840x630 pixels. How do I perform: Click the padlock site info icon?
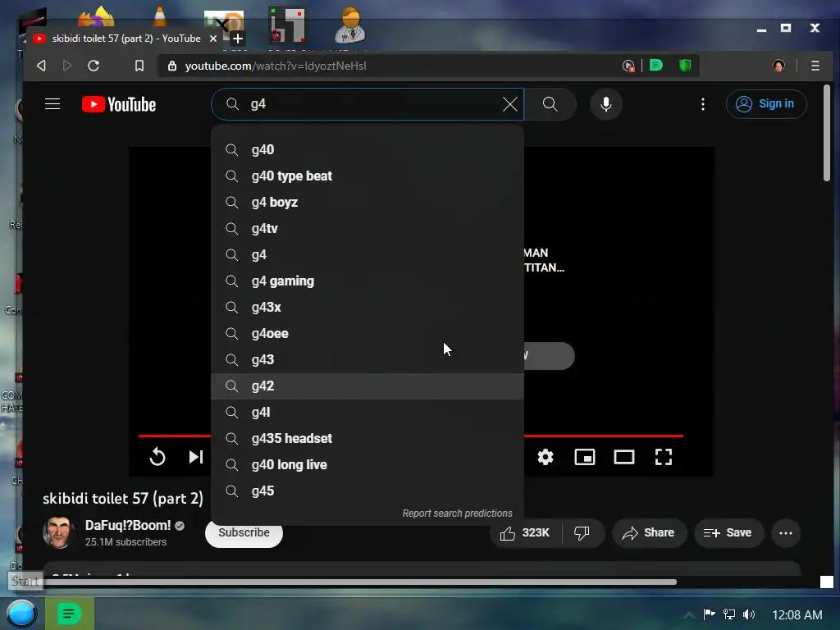tap(172, 66)
